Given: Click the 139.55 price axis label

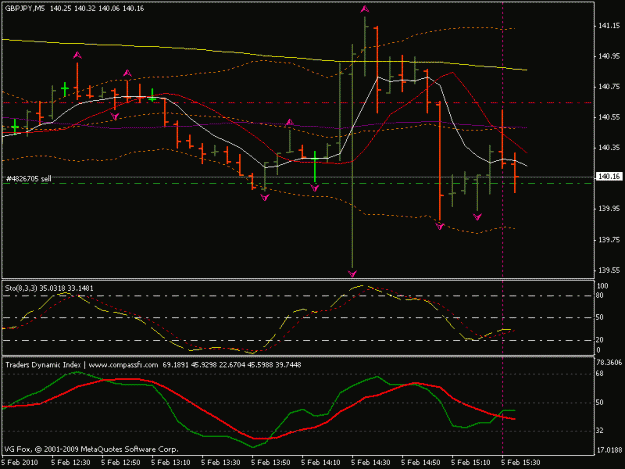Looking at the screenshot, I should coord(609,270).
